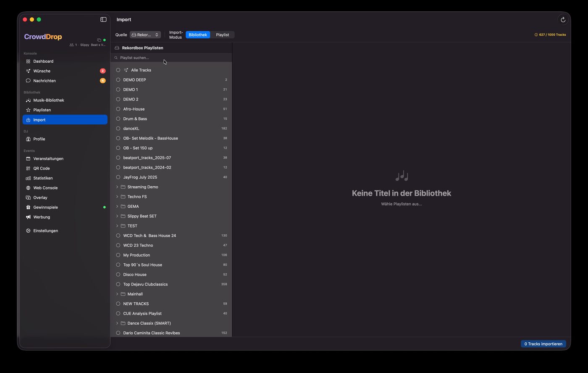Open Statistiken in the Events section
588x373 pixels.
click(44, 178)
